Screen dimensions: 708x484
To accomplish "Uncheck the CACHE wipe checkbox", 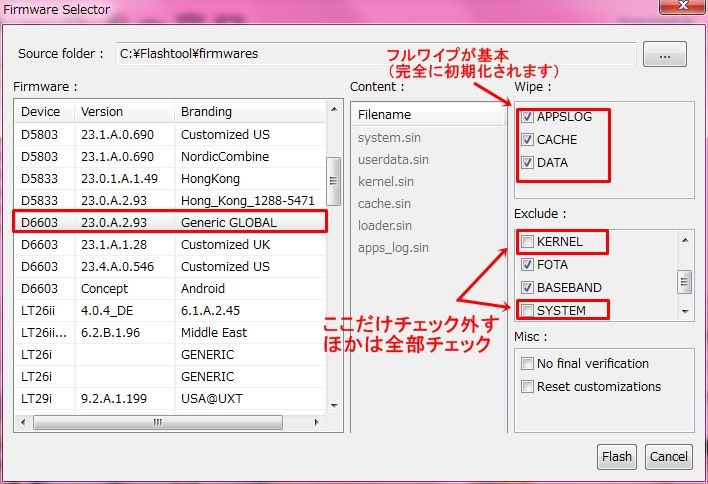I will click(x=527, y=140).
